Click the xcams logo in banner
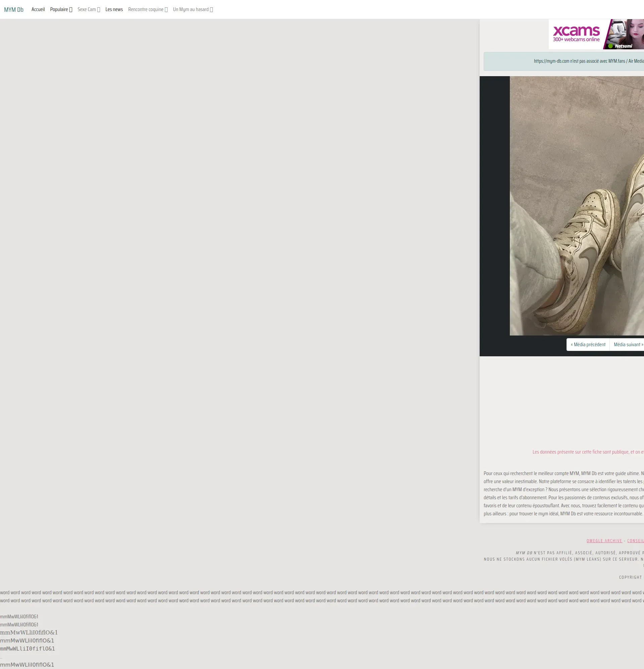This screenshot has width=644, height=669. (576, 31)
